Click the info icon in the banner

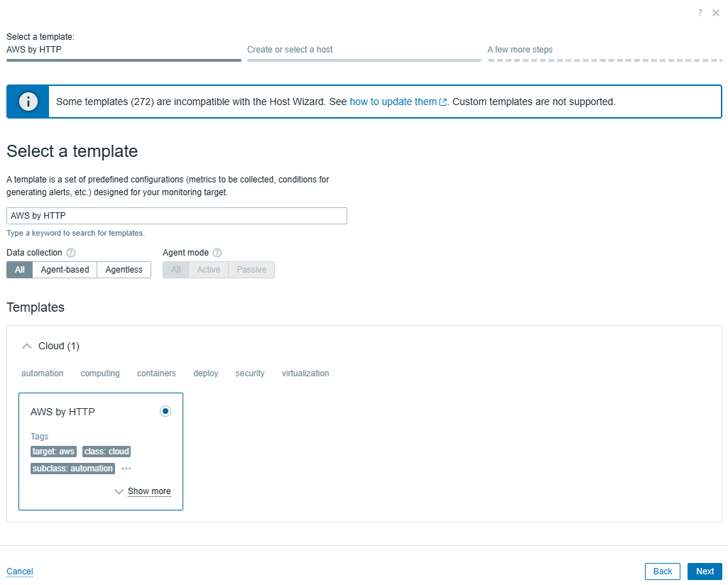[x=28, y=101]
